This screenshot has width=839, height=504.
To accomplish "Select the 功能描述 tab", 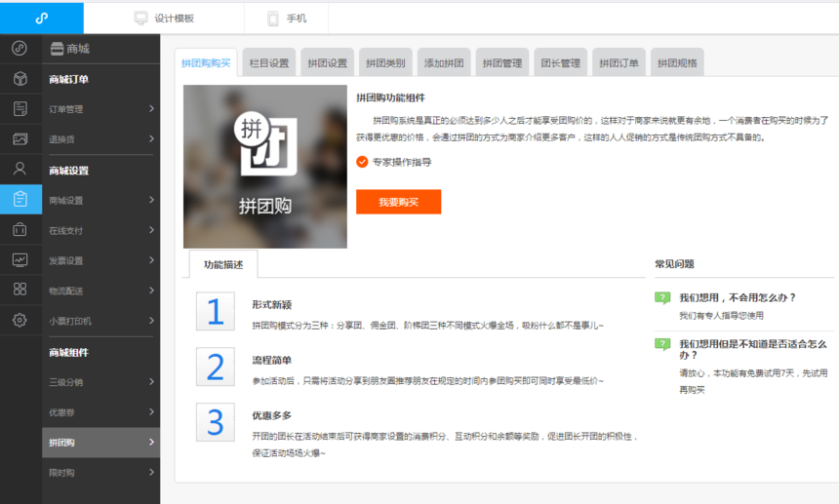I will pyautogui.click(x=223, y=264).
